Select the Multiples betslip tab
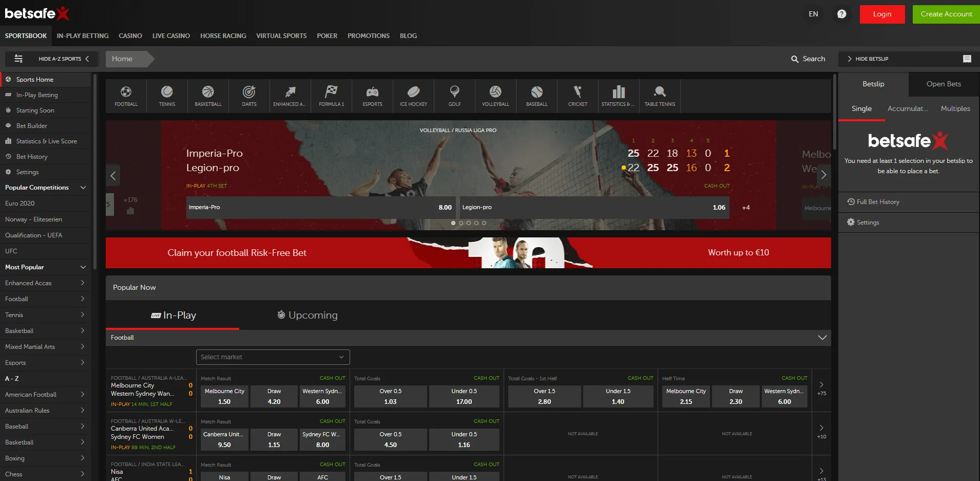The width and height of the screenshot is (980, 481). (955, 109)
